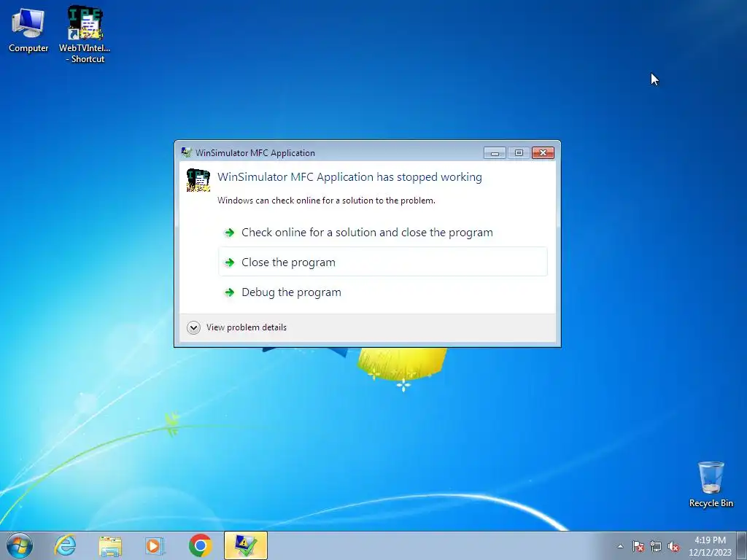Click the WinSimulator application icon in dialog
The height and width of the screenshot is (560, 747).
(x=198, y=180)
